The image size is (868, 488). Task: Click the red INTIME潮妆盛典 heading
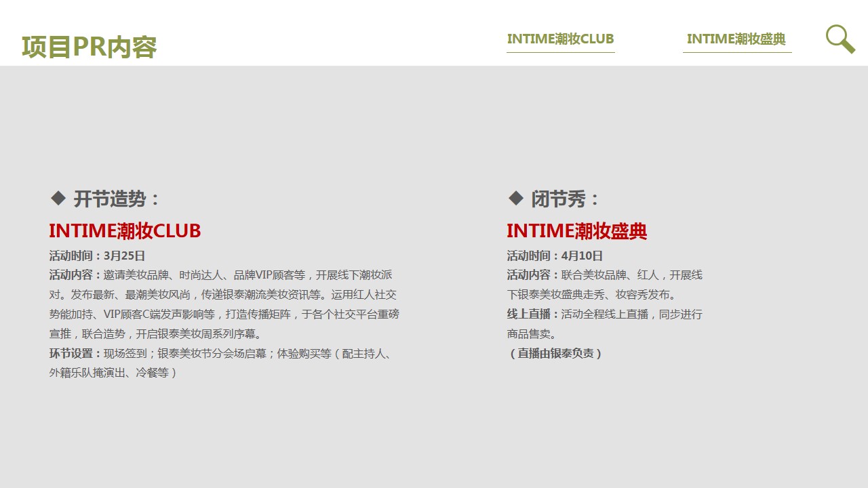[x=577, y=230]
